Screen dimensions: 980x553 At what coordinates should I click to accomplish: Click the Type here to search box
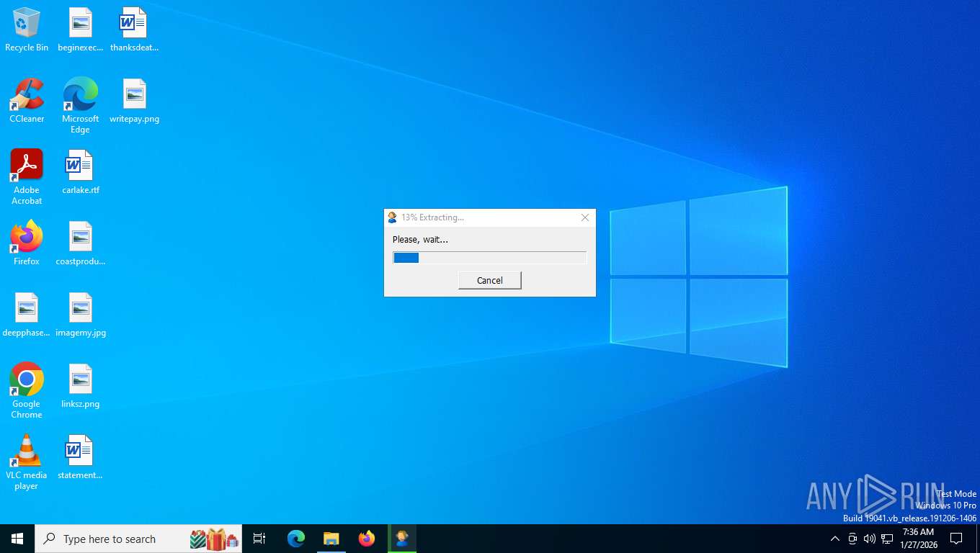(x=138, y=539)
